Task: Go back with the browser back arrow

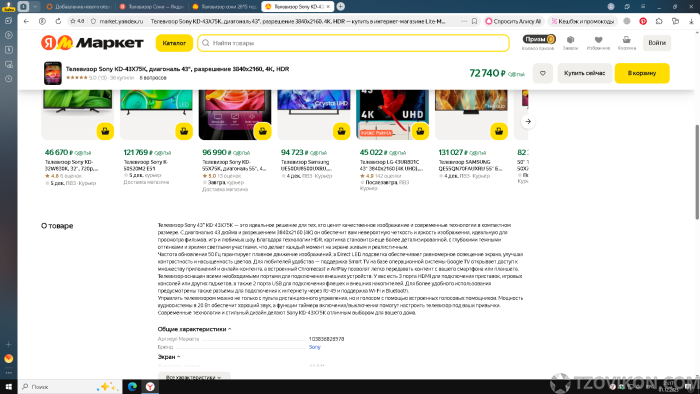Action: pyautogui.click(x=26, y=21)
